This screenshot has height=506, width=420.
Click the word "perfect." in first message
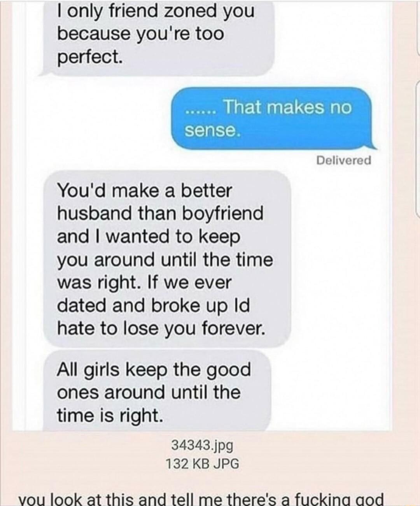tap(90, 58)
